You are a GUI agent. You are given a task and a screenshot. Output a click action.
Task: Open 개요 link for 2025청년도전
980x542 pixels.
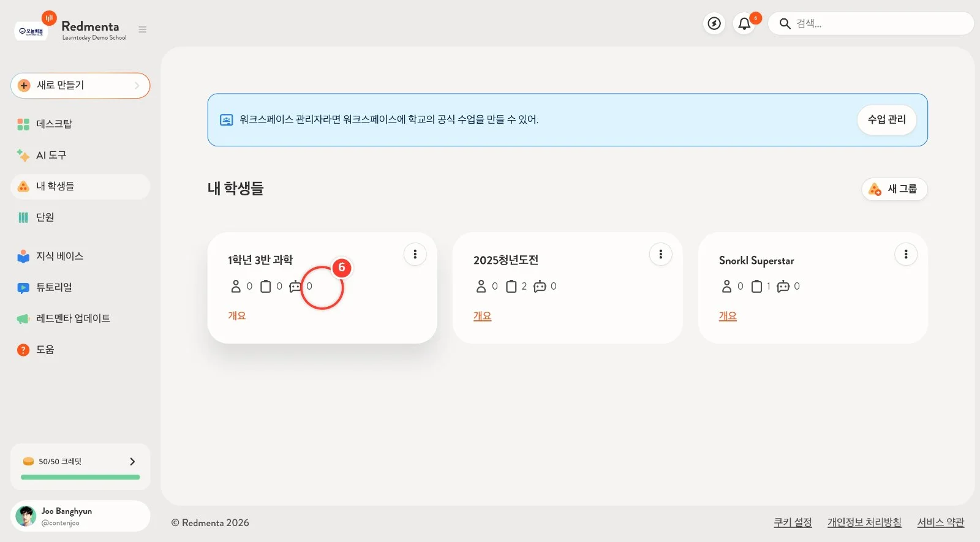[483, 316]
